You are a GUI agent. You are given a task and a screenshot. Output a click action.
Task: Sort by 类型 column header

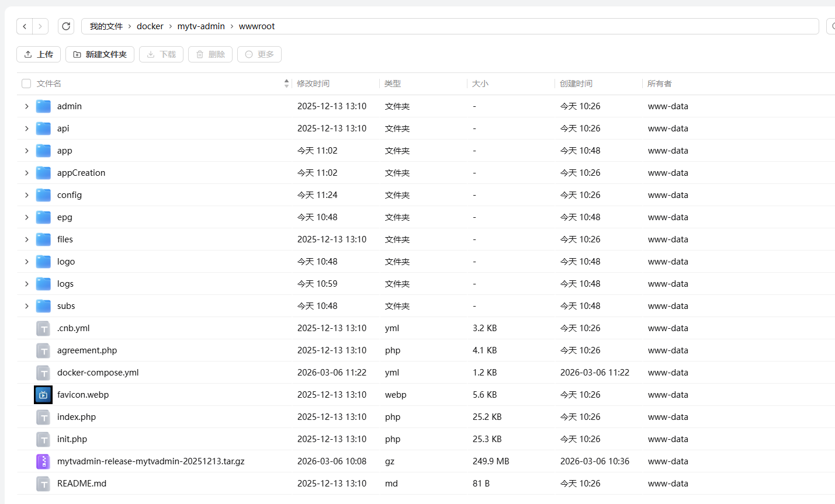click(393, 84)
